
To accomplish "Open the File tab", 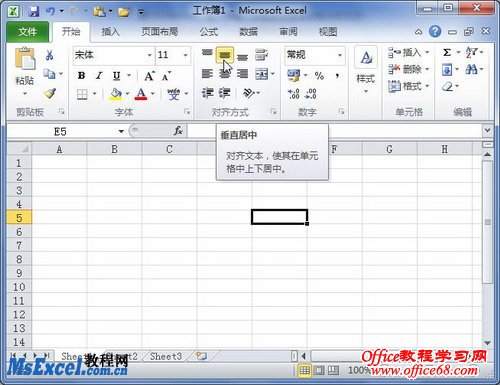I will coord(27,32).
